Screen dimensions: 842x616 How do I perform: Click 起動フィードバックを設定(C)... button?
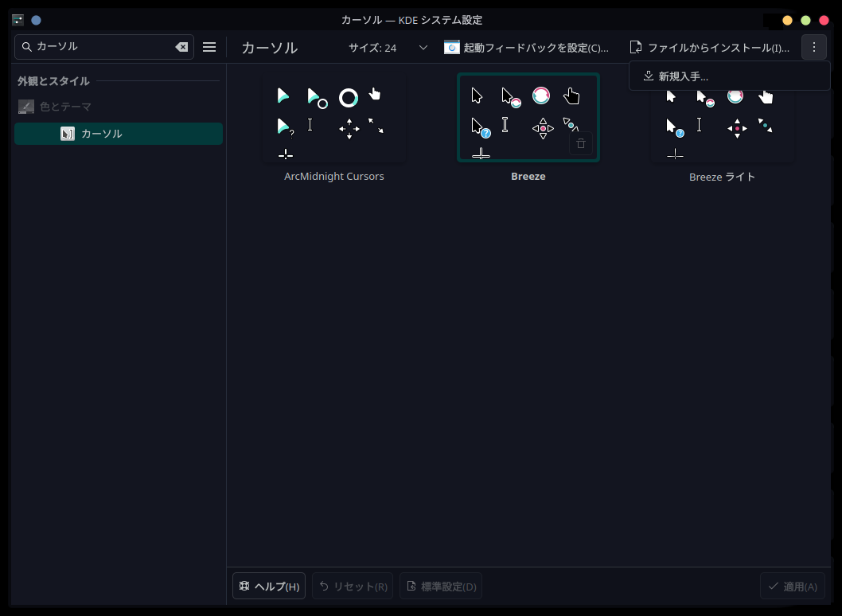[526, 48]
